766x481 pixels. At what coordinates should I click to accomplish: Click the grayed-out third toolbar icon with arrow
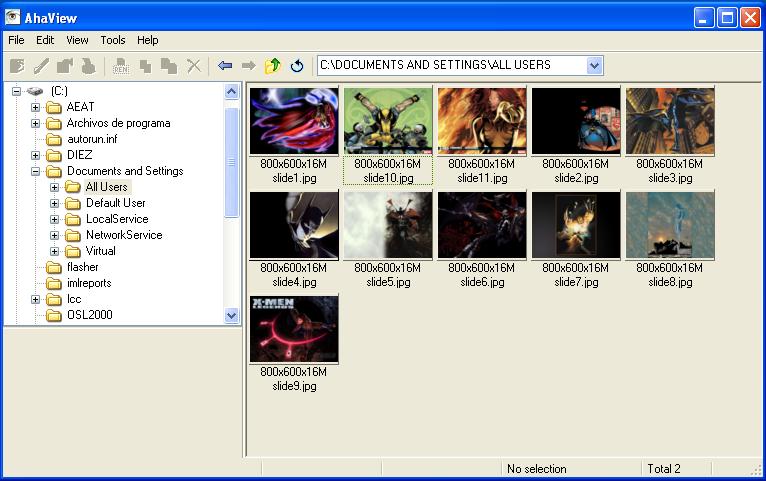(64, 65)
